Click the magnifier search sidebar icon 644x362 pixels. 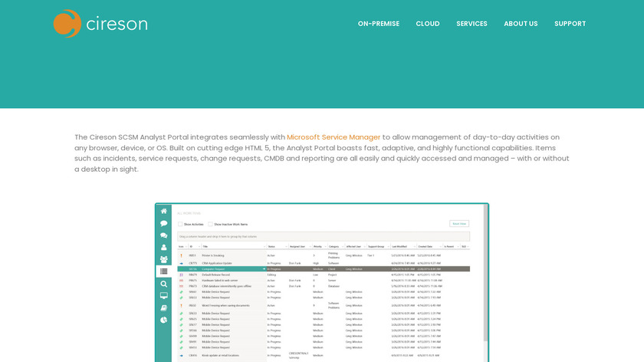pyautogui.click(x=163, y=284)
